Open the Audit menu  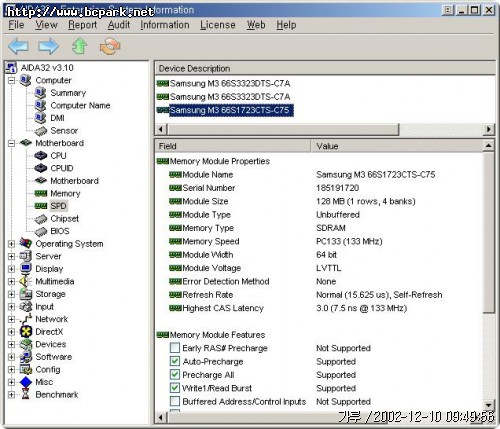(x=119, y=25)
